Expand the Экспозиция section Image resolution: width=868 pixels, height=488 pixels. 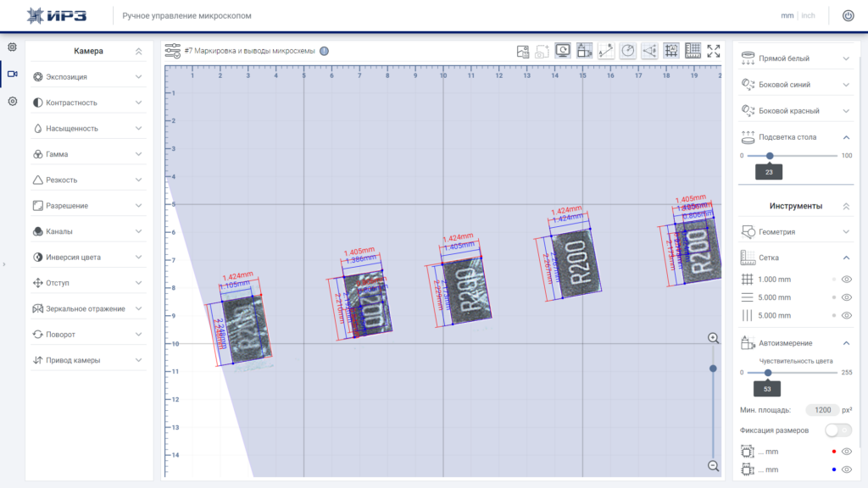(x=88, y=77)
